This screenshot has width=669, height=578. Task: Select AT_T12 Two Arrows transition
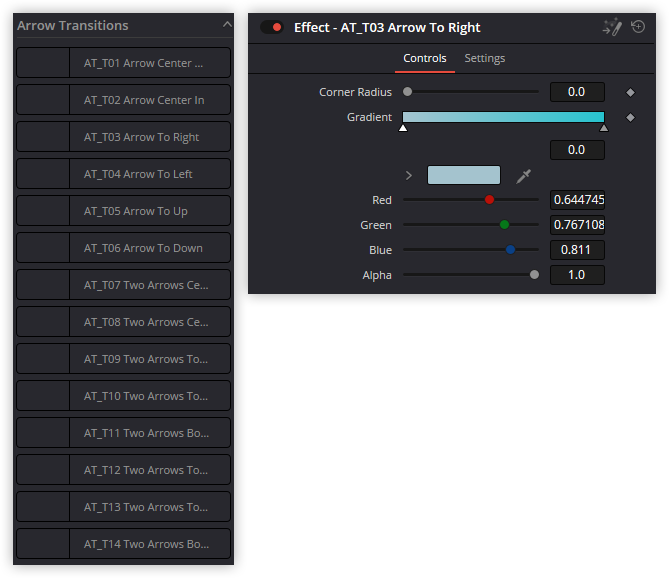[124, 470]
